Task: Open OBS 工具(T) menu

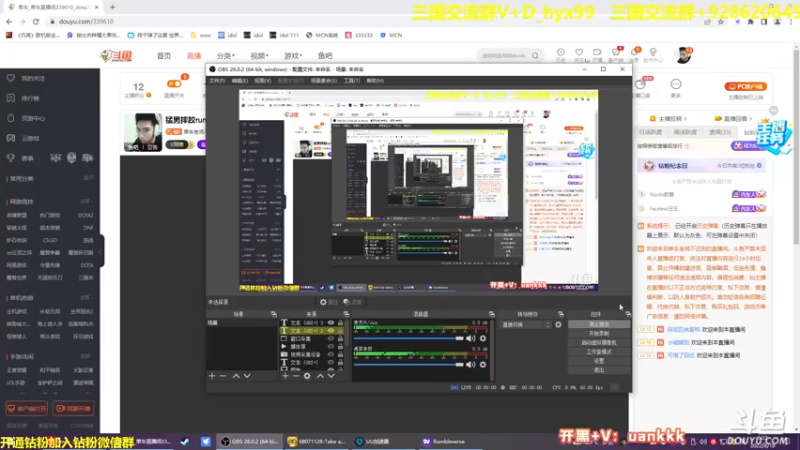Action: pos(352,81)
